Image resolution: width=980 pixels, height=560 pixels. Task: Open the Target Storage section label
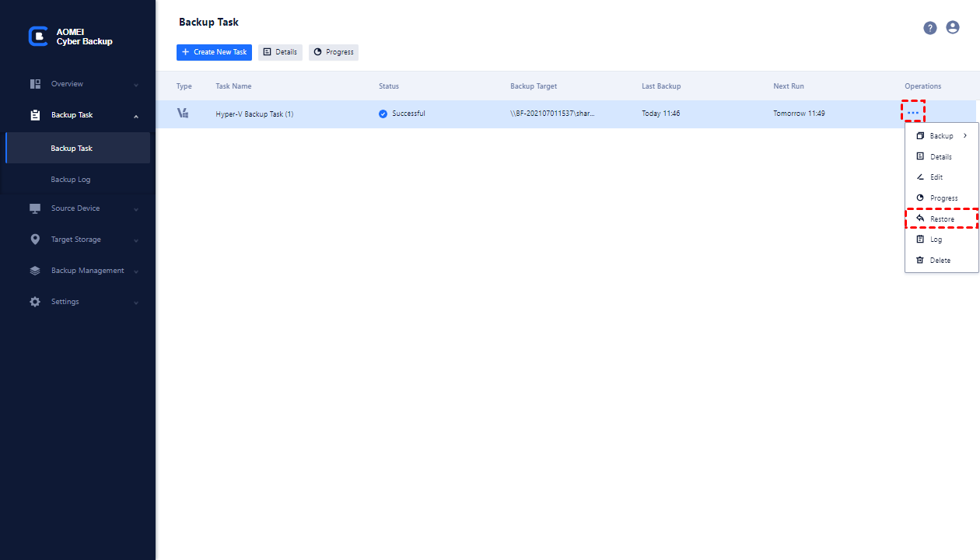click(x=76, y=240)
